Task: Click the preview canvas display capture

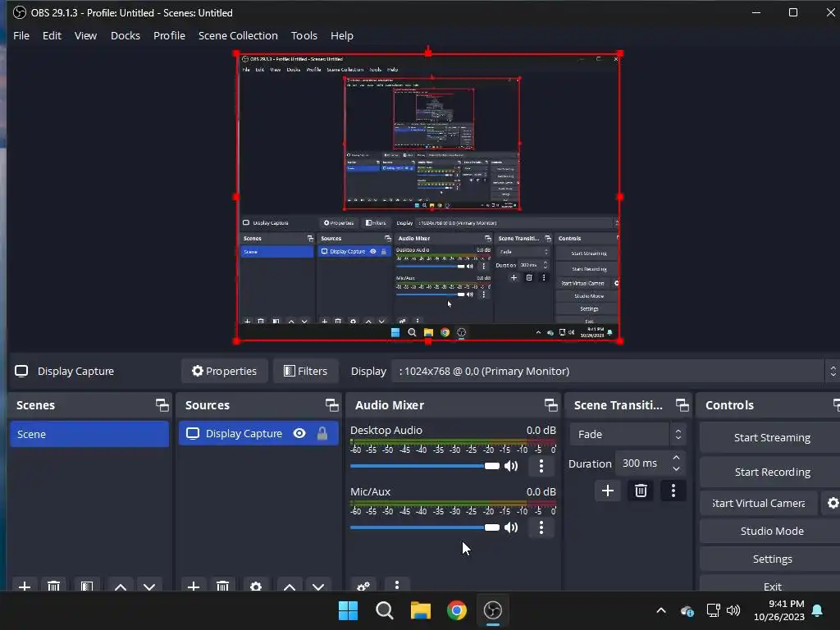Action: (428, 197)
